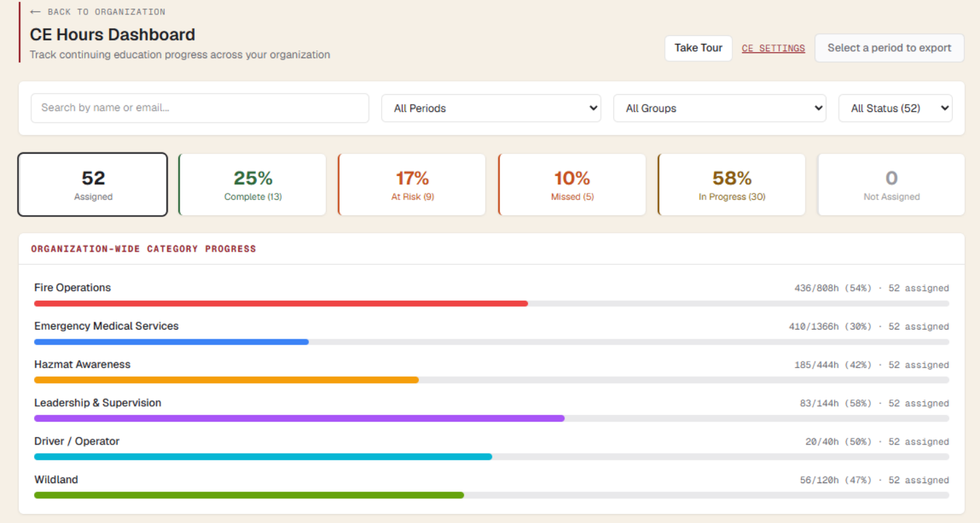Viewport: 980px width, 523px height.
Task: Click Select a period to export button
Action: point(889,48)
